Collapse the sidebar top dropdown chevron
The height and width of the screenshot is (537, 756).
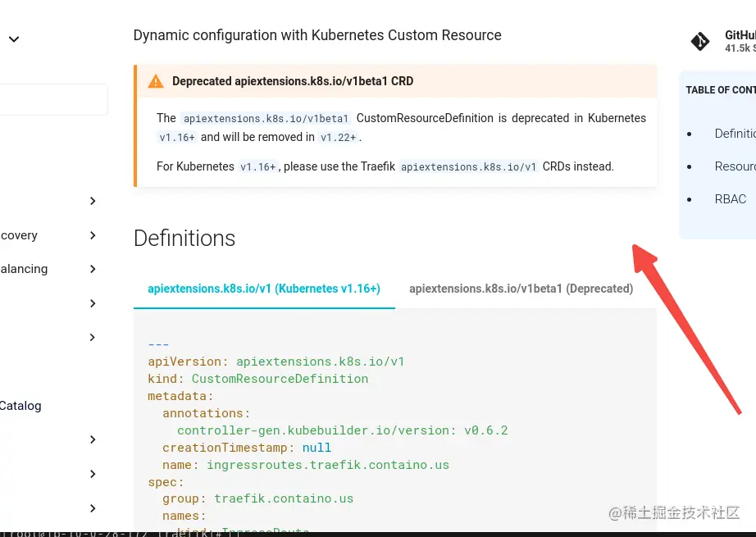(14, 39)
